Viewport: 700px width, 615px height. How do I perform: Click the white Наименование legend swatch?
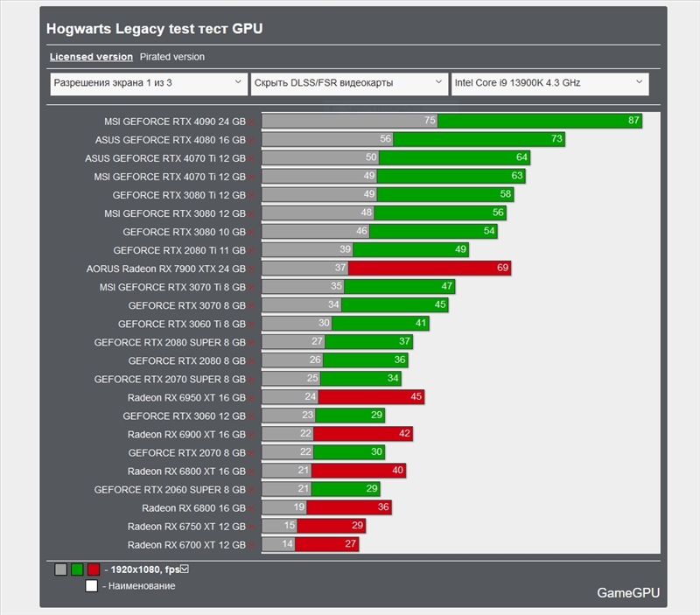92,586
